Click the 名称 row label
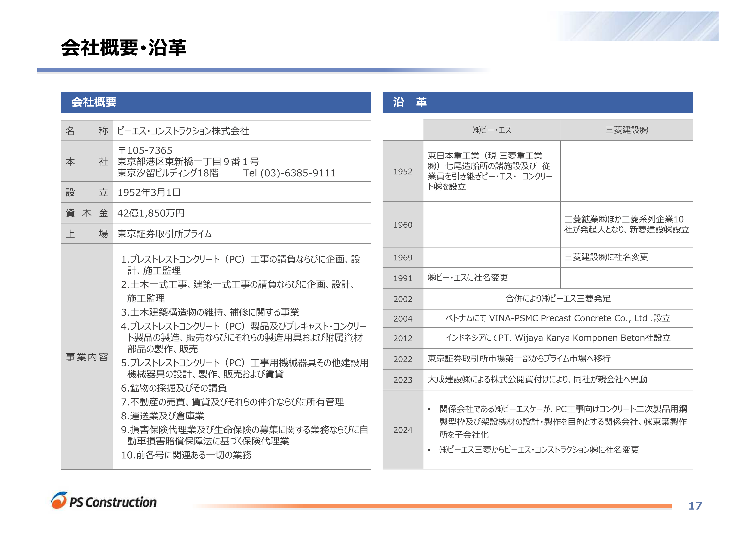Image resolution: width=756 pixels, height=534 pixels. (87, 131)
